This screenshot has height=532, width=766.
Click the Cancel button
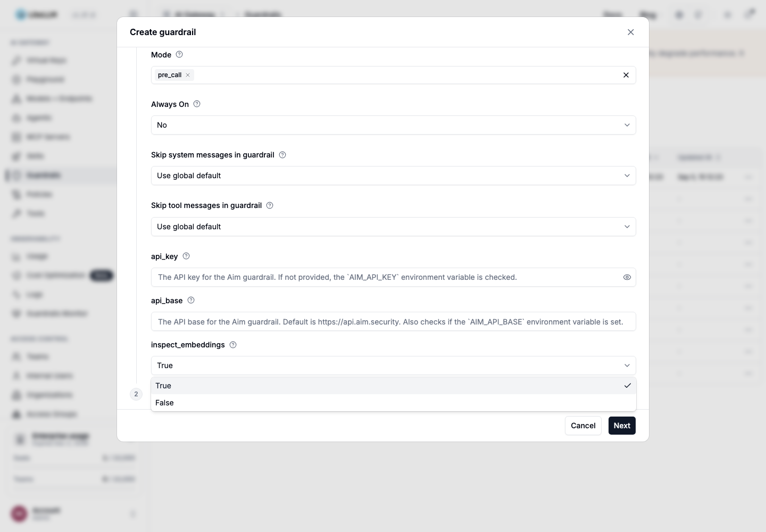583,426
